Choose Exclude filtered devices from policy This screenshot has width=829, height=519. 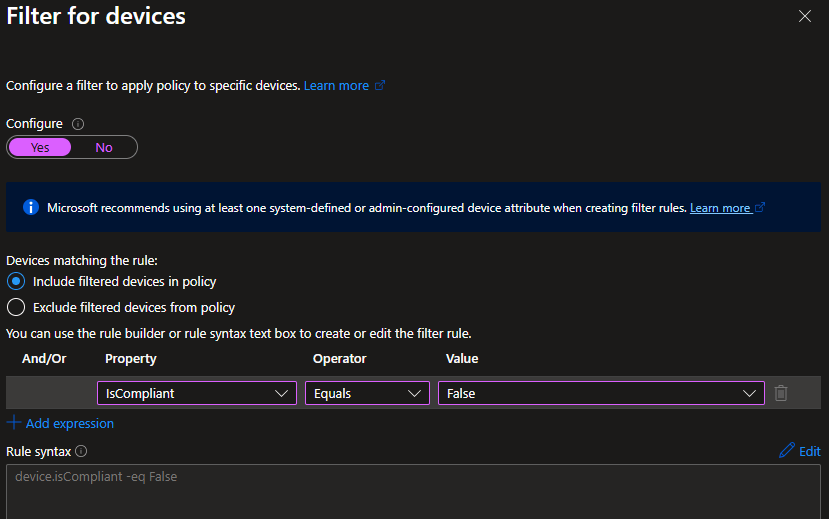(16, 307)
